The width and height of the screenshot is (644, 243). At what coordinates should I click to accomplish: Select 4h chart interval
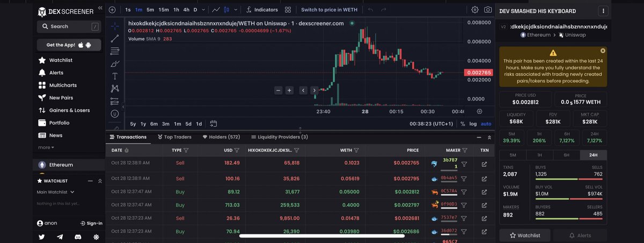[x=186, y=10]
